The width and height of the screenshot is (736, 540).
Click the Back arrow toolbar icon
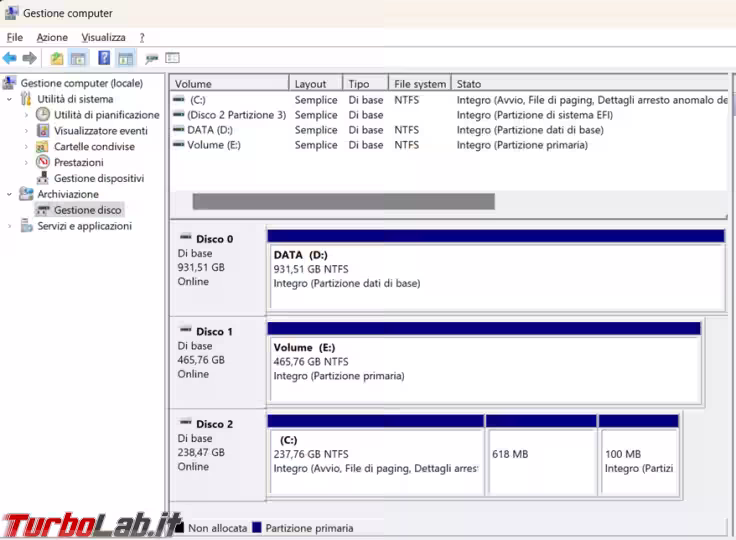click(9, 58)
